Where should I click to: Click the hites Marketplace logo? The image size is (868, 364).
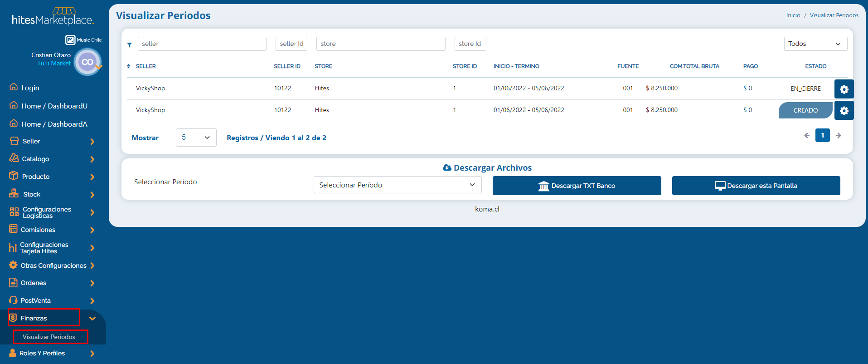pos(53,17)
